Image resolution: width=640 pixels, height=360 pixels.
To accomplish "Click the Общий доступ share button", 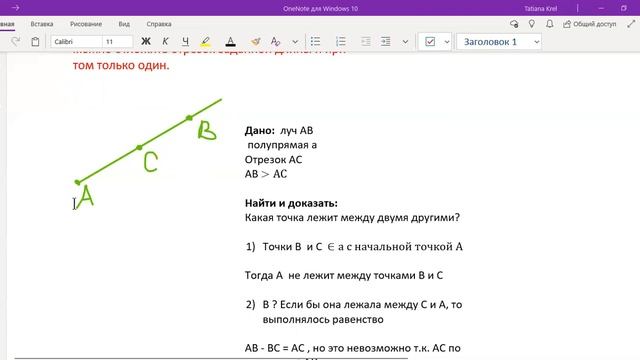I will coord(590,24).
